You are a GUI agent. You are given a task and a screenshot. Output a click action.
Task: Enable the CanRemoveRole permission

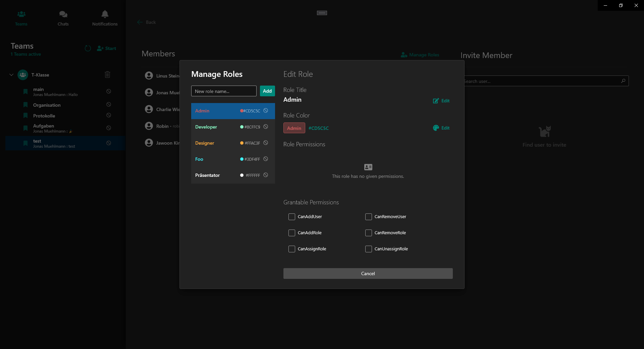coord(369,233)
